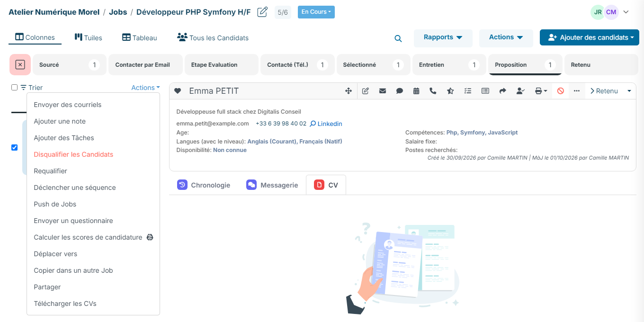Toggle the select-all checkbox next to Trier
This screenshot has height=322, width=644.
(x=15, y=88)
